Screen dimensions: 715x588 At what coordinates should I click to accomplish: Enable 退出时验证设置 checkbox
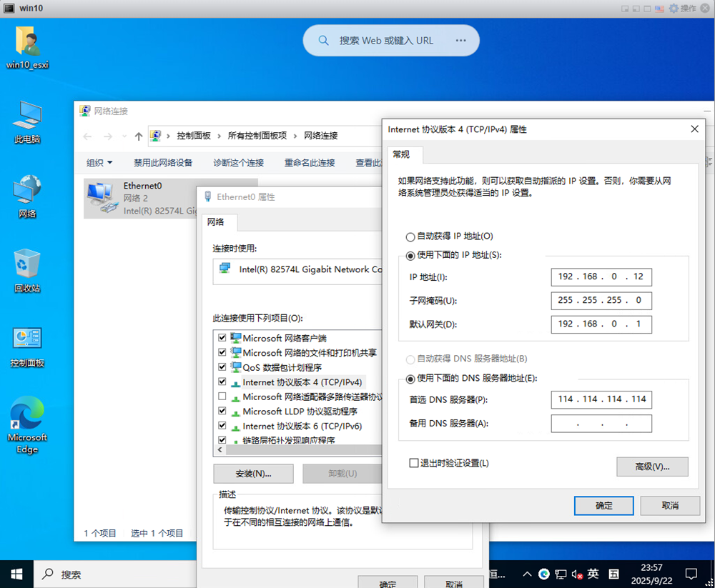coord(413,463)
